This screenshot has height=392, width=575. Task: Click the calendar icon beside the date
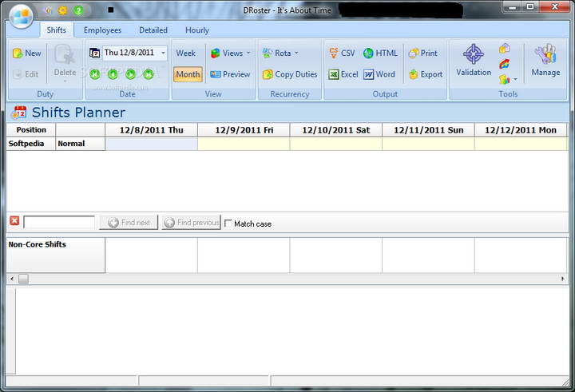(x=94, y=53)
